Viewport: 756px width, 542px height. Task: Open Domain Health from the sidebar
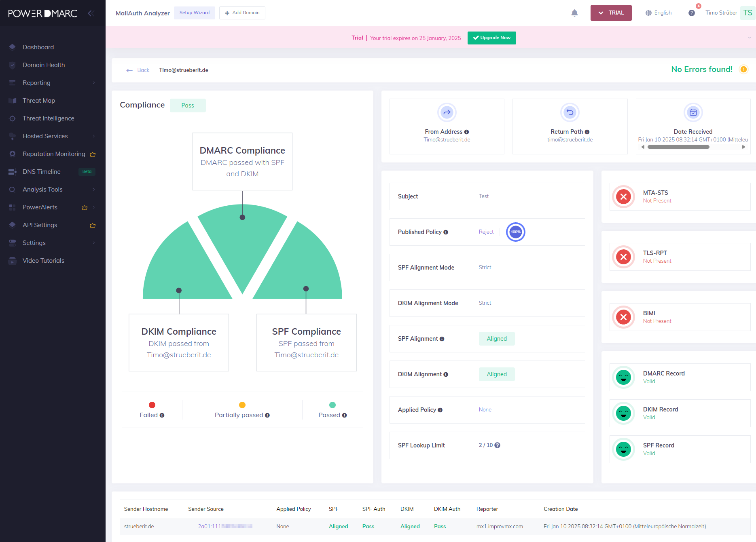click(44, 65)
